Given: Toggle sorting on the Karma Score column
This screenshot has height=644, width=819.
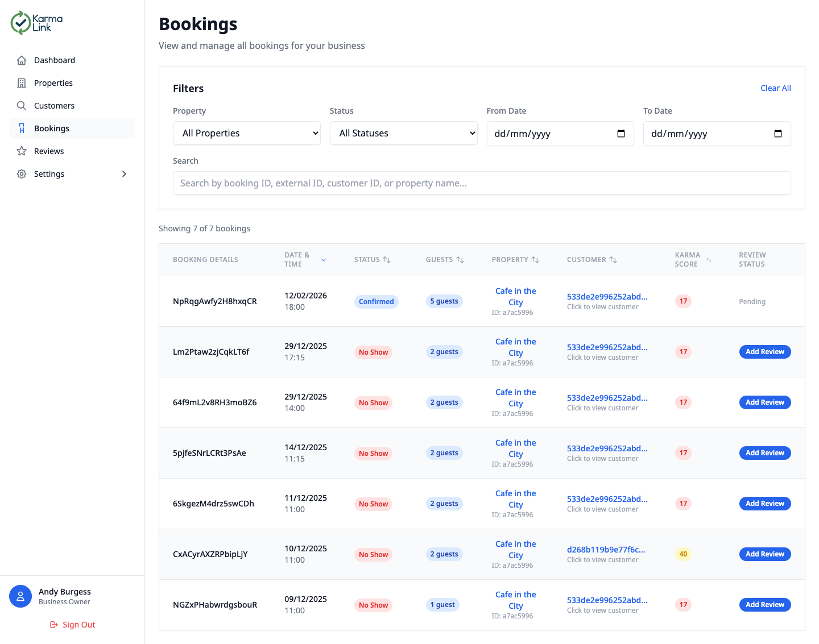Looking at the screenshot, I should coord(709,259).
